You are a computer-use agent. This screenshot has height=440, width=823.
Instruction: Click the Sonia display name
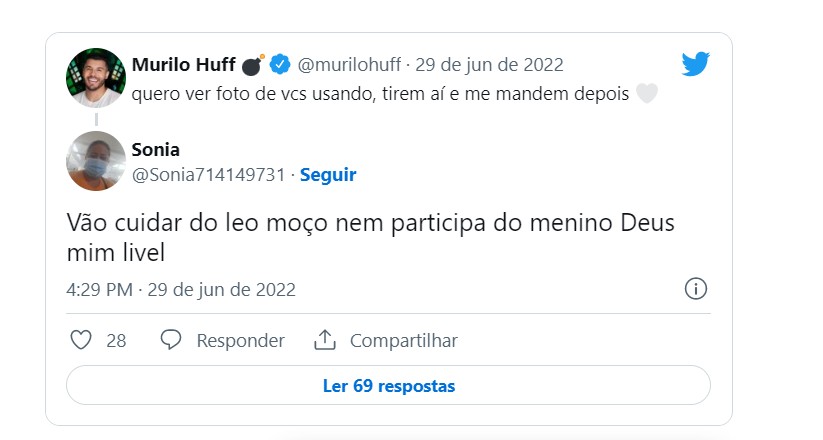[x=155, y=150]
